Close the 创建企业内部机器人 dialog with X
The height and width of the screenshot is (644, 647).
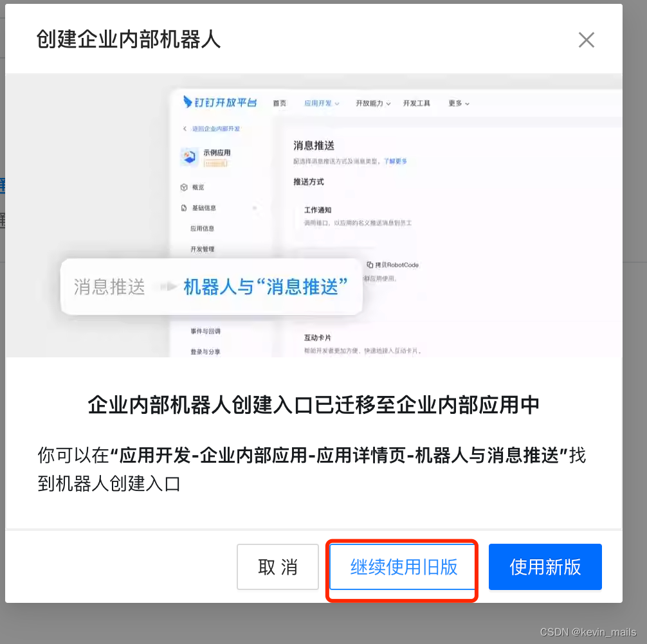[586, 40]
